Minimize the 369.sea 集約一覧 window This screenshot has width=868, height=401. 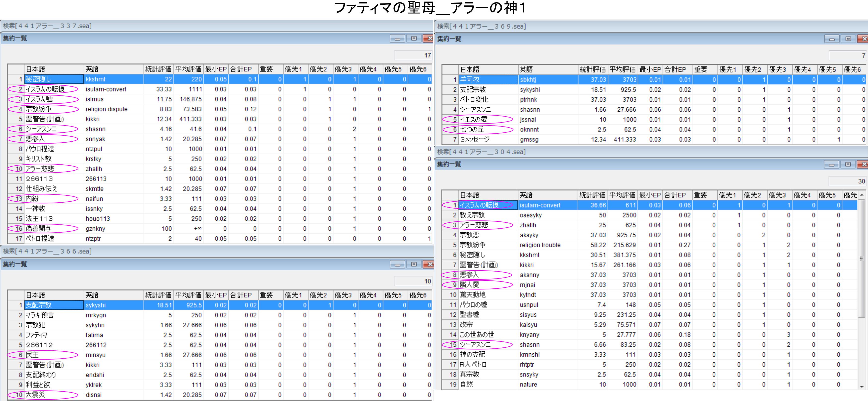tap(832, 39)
